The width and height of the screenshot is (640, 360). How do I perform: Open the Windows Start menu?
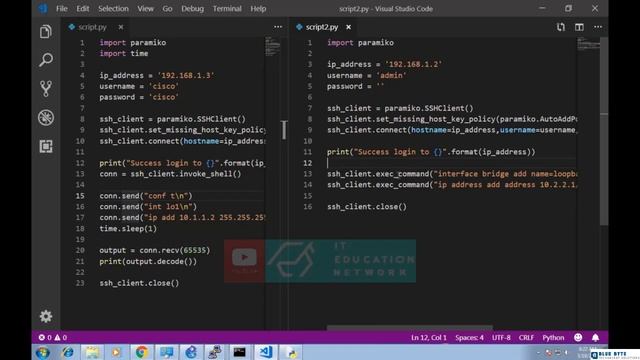42,352
